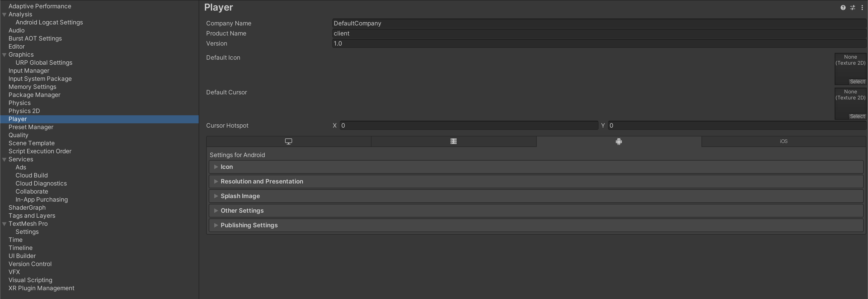Switch to the Standalone platform tab

[x=288, y=141]
